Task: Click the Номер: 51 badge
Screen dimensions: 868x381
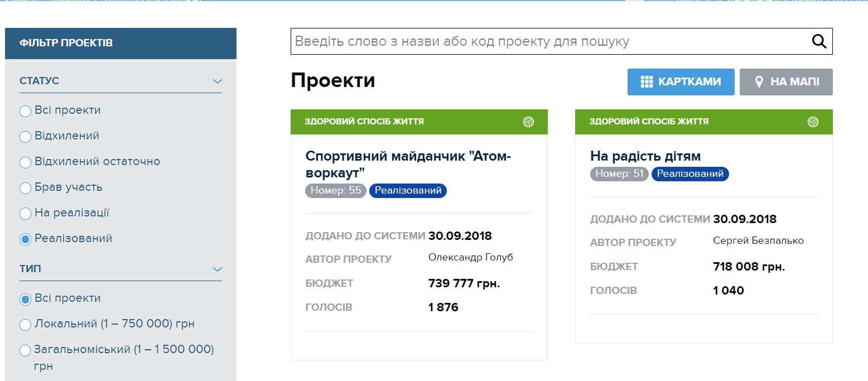Action: tap(619, 174)
